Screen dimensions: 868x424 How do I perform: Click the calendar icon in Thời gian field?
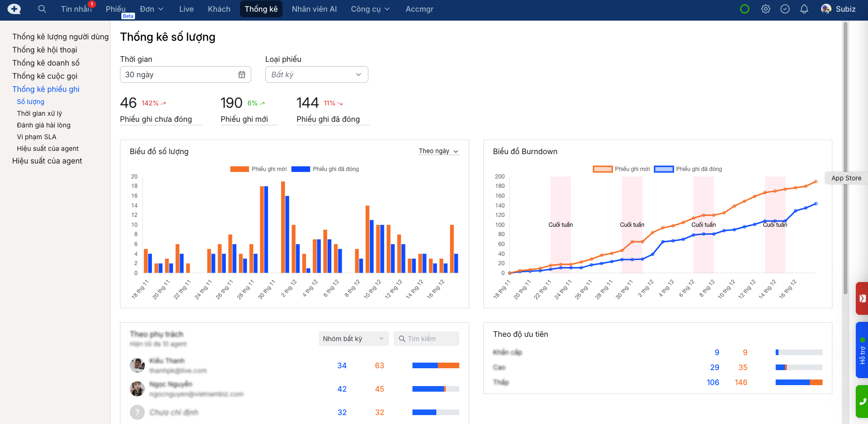[x=242, y=74]
